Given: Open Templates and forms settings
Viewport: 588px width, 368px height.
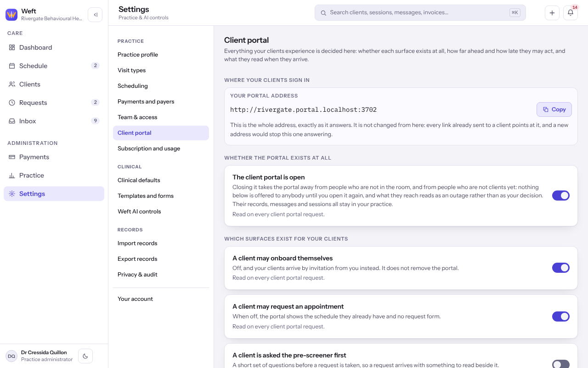Looking at the screenshot, I should click(161, 196).
